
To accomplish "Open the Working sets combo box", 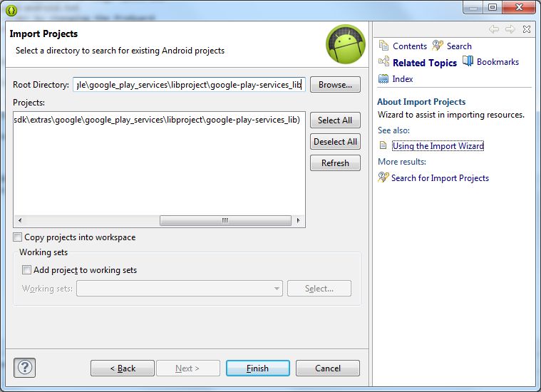I will tap(180, 289).
